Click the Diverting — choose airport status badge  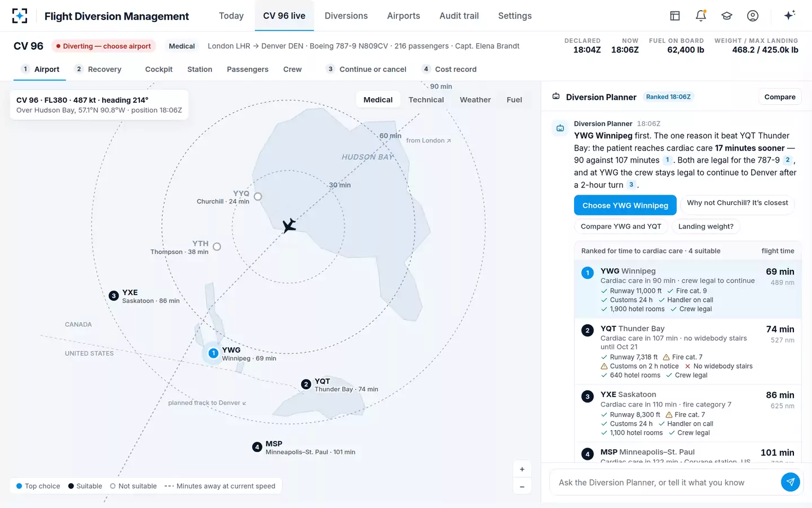104,46
